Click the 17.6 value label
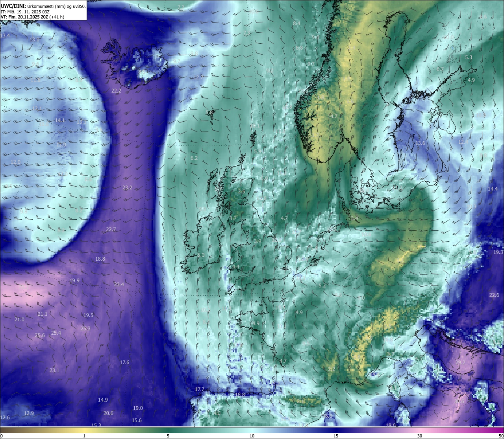This screenshot has height=439, width=504. coord(124,362)
